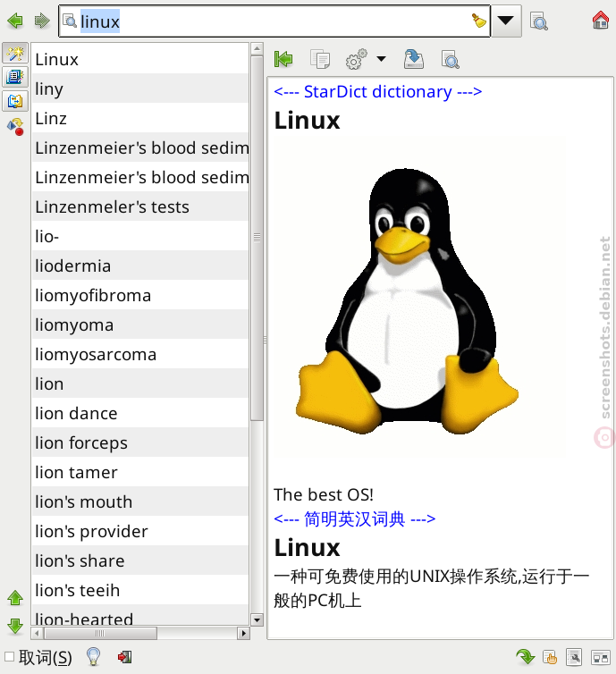This screenshot has height=674, width=616.
Task: Select the lio- entry
Action: (140, 236)
